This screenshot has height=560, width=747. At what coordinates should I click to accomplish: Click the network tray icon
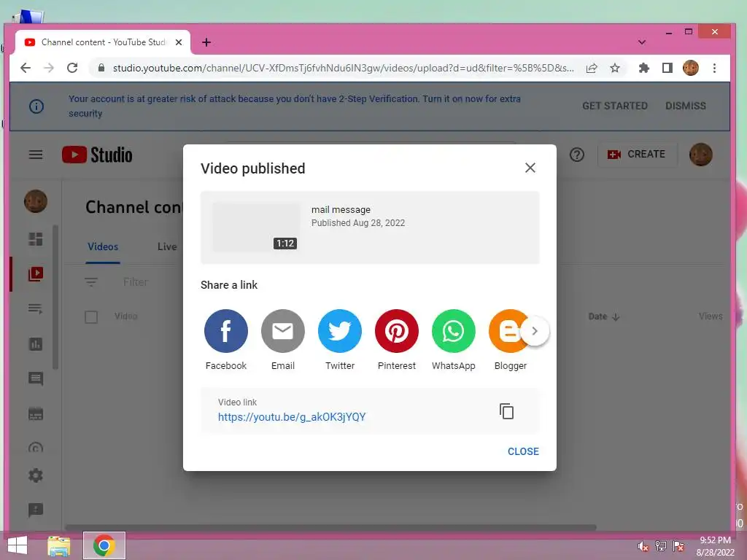661,546
